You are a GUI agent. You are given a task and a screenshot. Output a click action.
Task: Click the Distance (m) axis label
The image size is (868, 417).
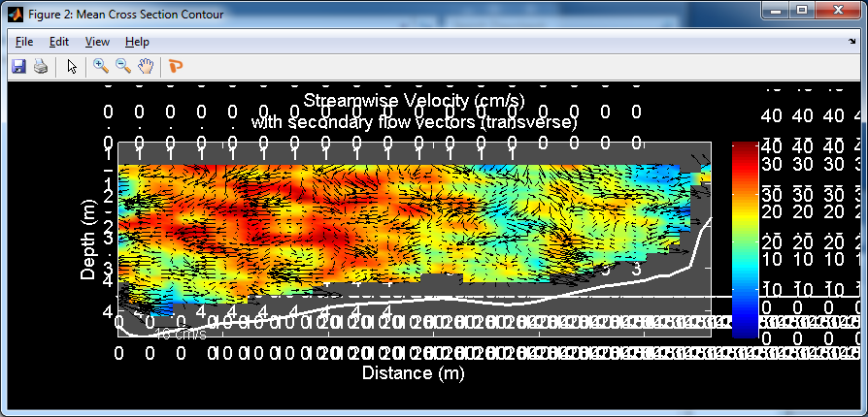pos(412,372)
